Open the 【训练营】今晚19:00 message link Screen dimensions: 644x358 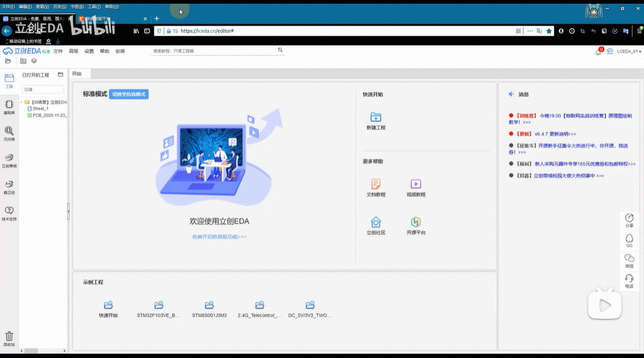pos(571,119)
